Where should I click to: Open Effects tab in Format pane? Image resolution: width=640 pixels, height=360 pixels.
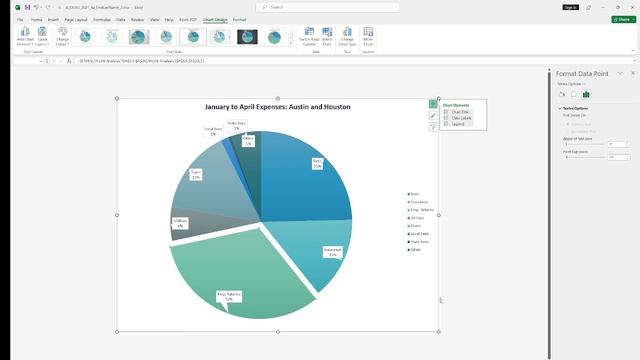(x=574, y=94)
